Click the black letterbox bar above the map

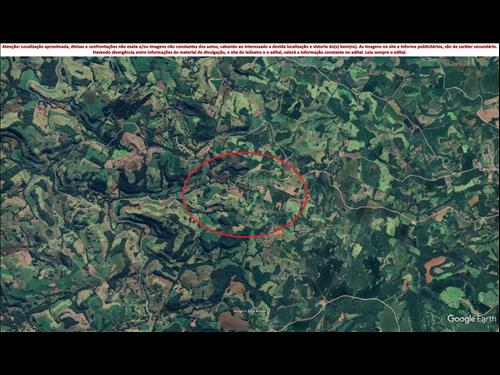[x=250, y=21]
